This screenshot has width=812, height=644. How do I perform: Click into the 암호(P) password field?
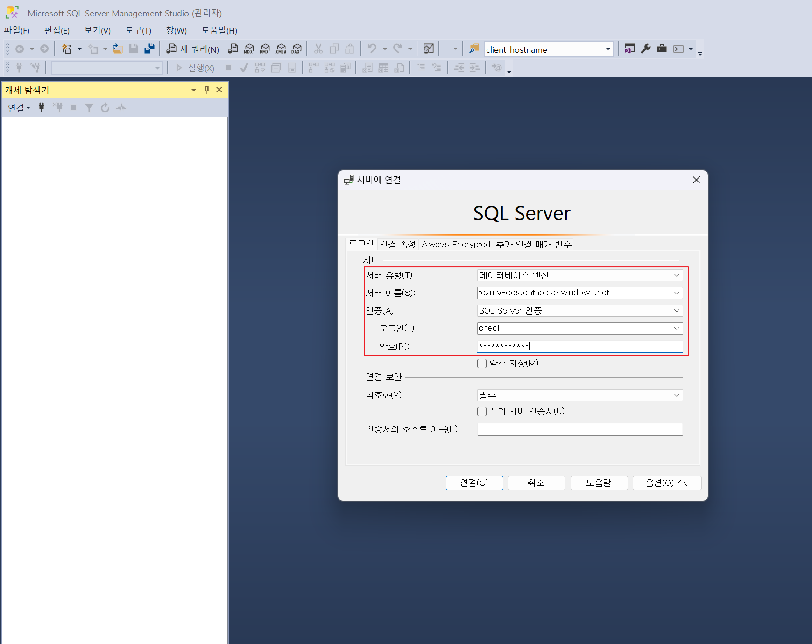[x=580, y=346]
